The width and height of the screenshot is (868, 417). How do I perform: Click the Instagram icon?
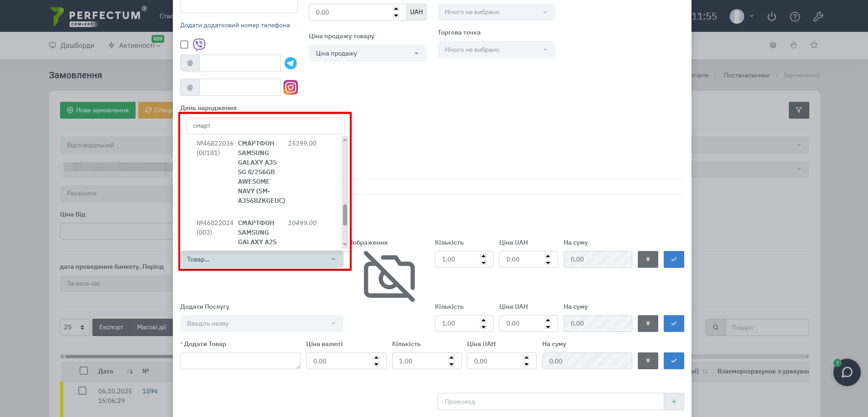coord(291,87)
